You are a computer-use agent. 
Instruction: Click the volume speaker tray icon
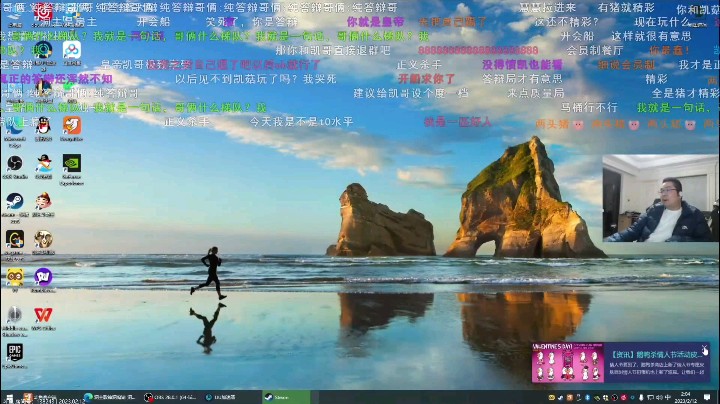tap(659, 398)
